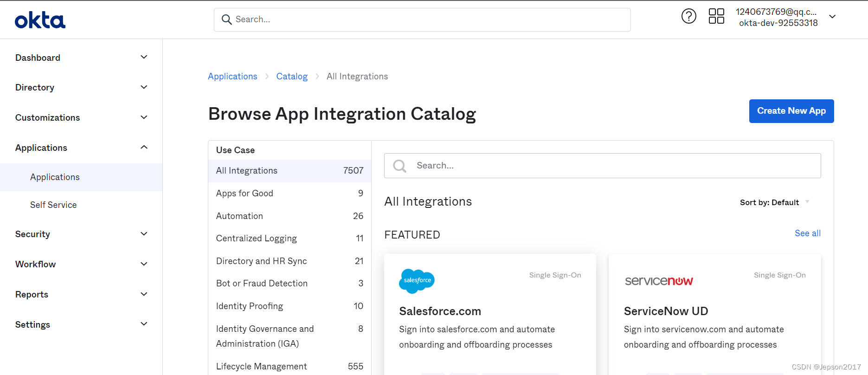This screenshot has height=375, width=868.
Task: Click the Salesforce cloud logo
Action: click(417, 281)
